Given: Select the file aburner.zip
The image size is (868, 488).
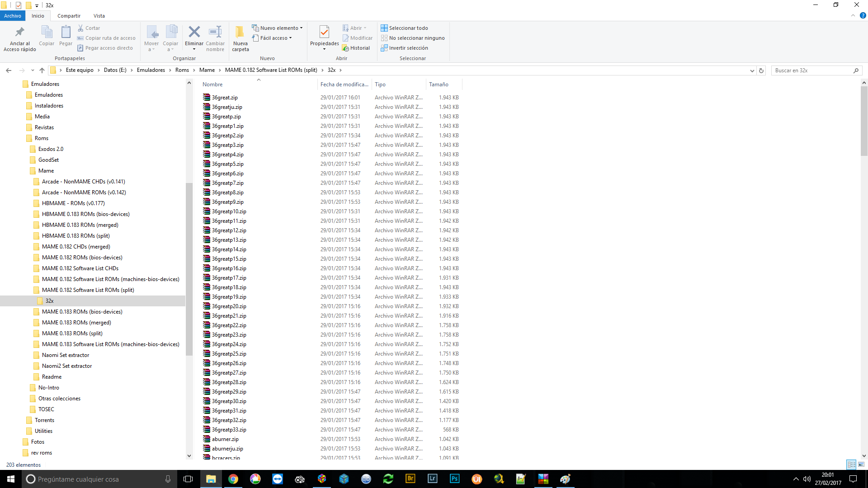Looking at the screenshot, I should pyautogui.click(x=225, y=439).
